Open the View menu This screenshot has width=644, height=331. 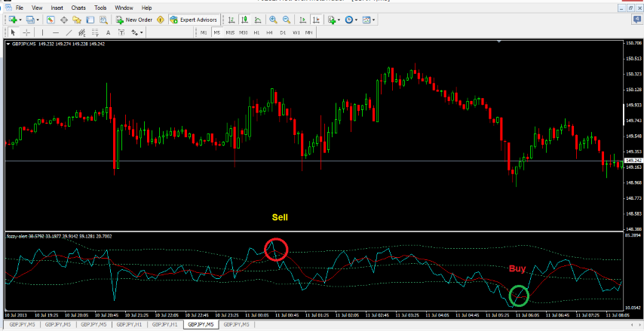(x=37, y=8)
